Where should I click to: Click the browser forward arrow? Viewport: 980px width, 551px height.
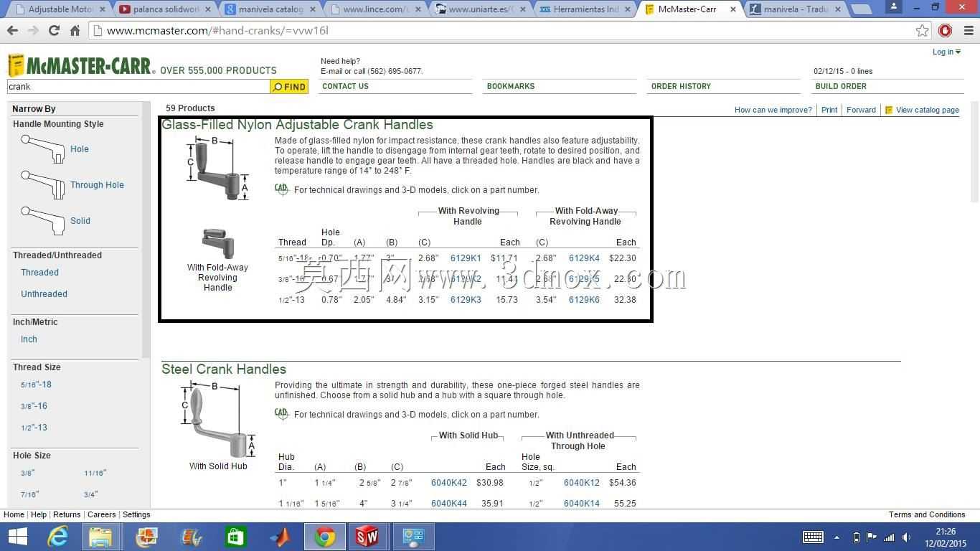[33, 31]
